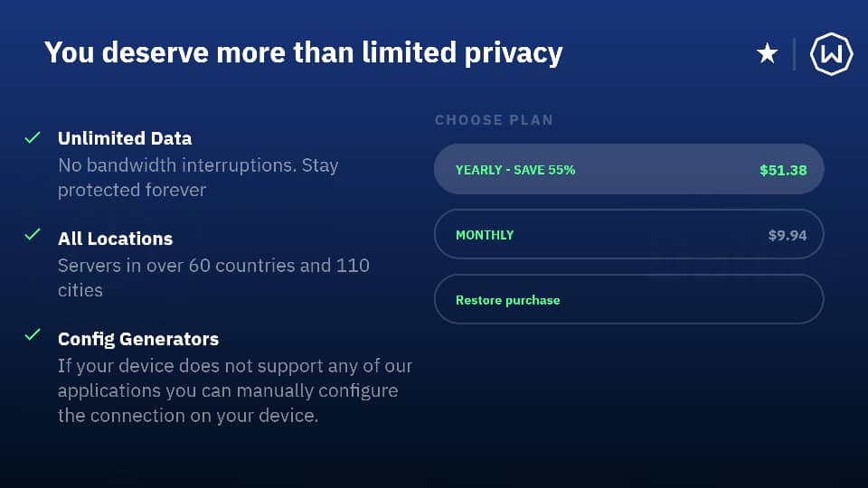Click the manual configuration description paragraph
868x488 pixels.
pos(235,391)
